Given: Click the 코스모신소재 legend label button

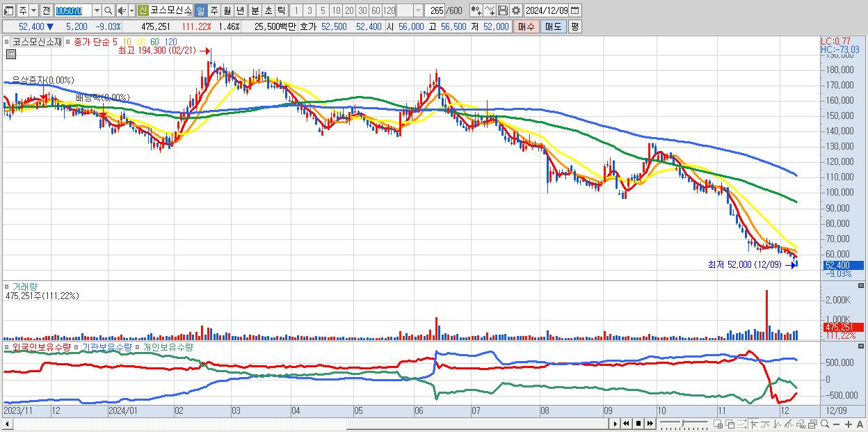Looking at the screenshot, I should pos(37,42).
